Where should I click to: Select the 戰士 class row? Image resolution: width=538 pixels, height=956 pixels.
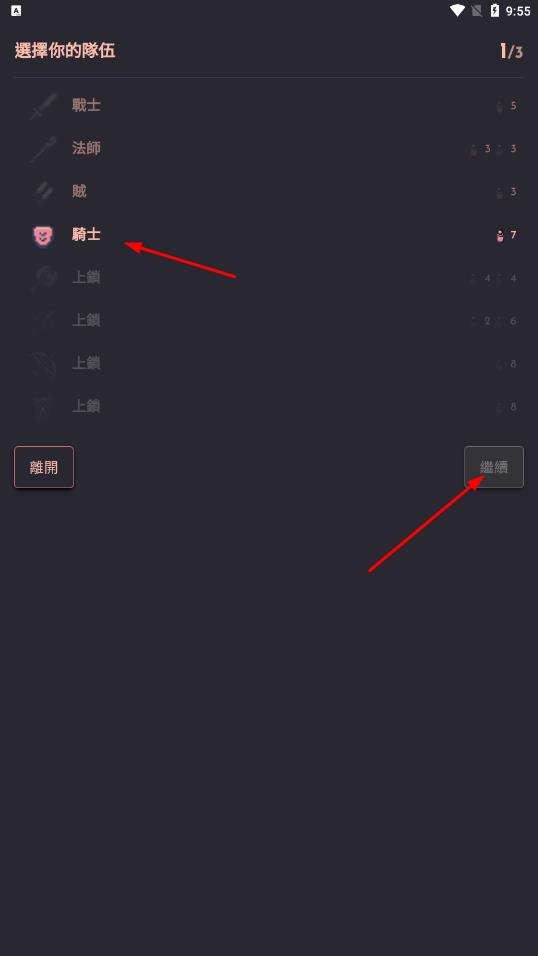(x=269, y=105)
